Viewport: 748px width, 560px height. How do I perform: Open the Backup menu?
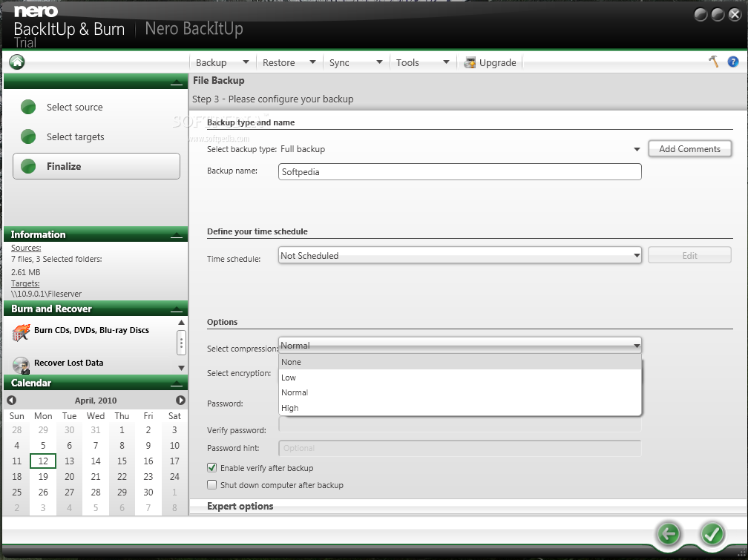point(211,62)
